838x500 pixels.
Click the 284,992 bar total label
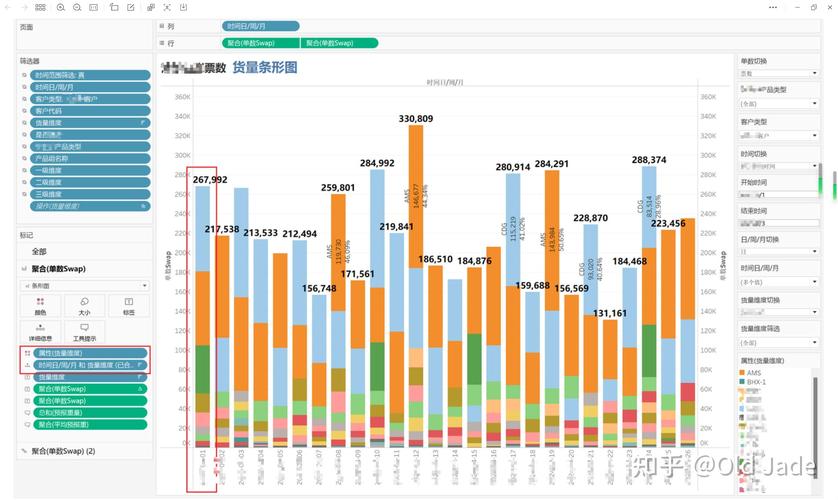pyautogui.click(x=377, y=163)
